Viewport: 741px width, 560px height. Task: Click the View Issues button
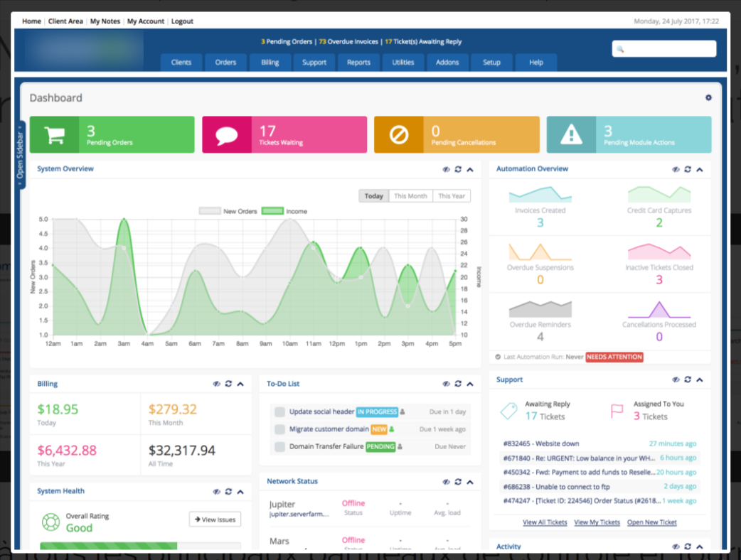click(x=215, y=519)
